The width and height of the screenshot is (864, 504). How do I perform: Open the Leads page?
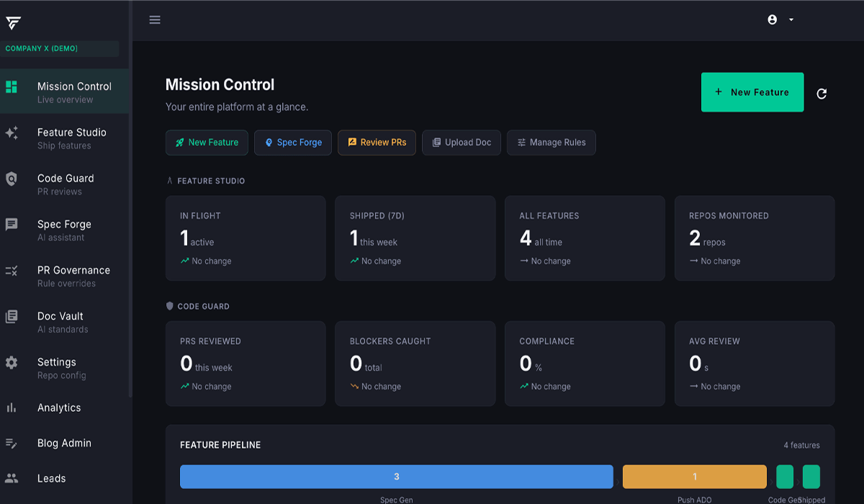click(x=65, y=478)
